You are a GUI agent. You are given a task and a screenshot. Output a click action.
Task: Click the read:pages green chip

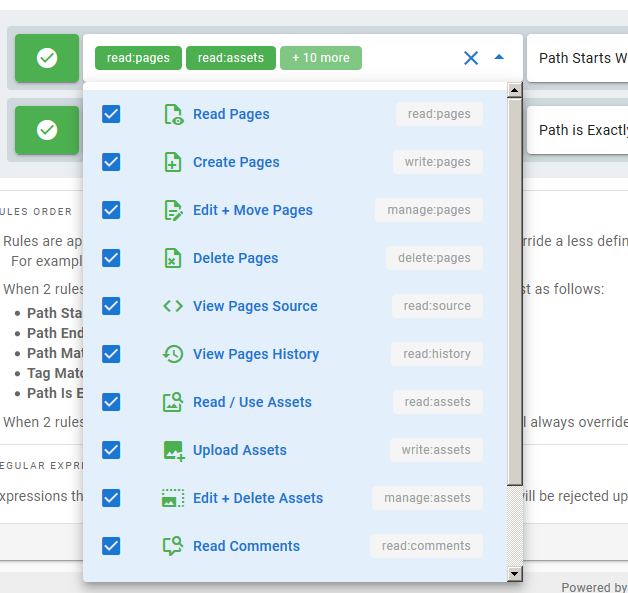coord(138,58)
